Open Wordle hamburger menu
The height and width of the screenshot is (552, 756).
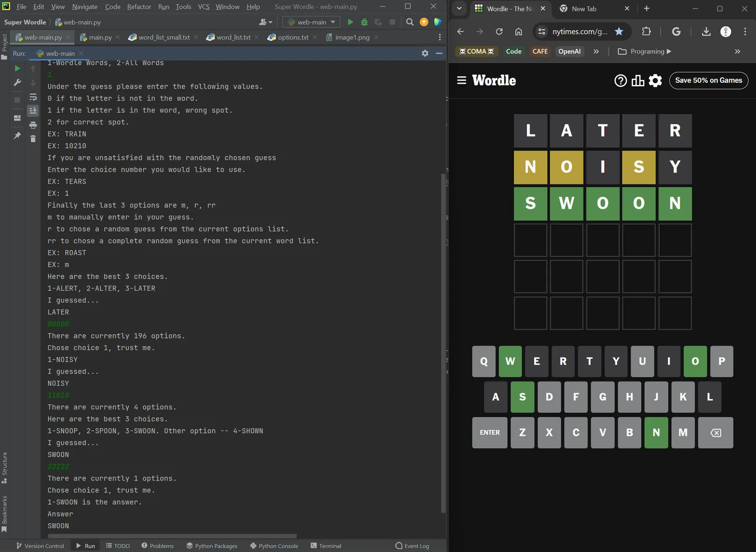click(462, 80)
